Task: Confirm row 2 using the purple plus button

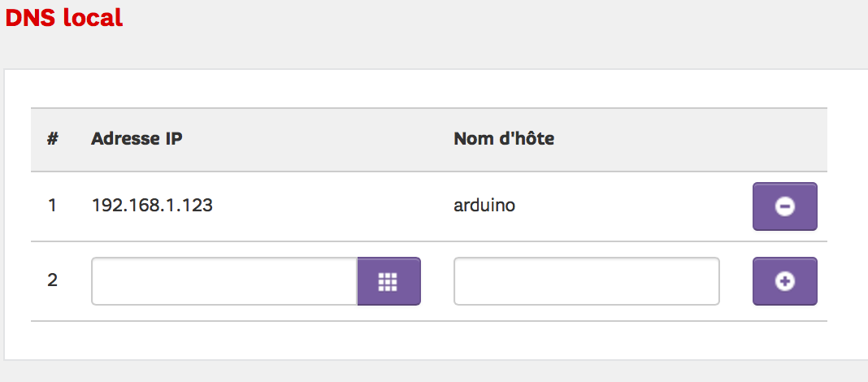Action: tap(784, 281)
